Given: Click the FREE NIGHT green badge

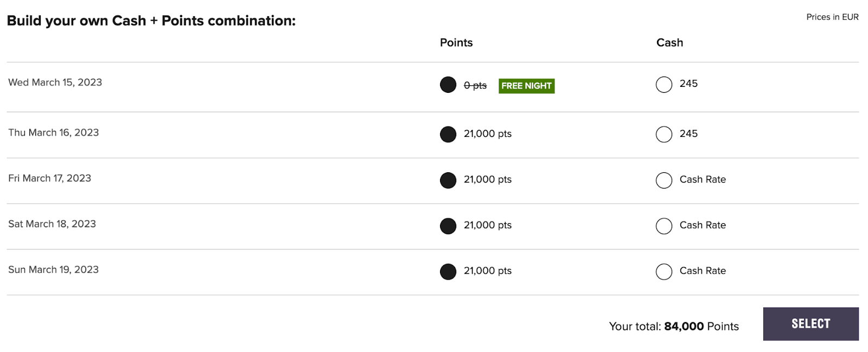Looking at the screenshot, I should tap(526, 86).
